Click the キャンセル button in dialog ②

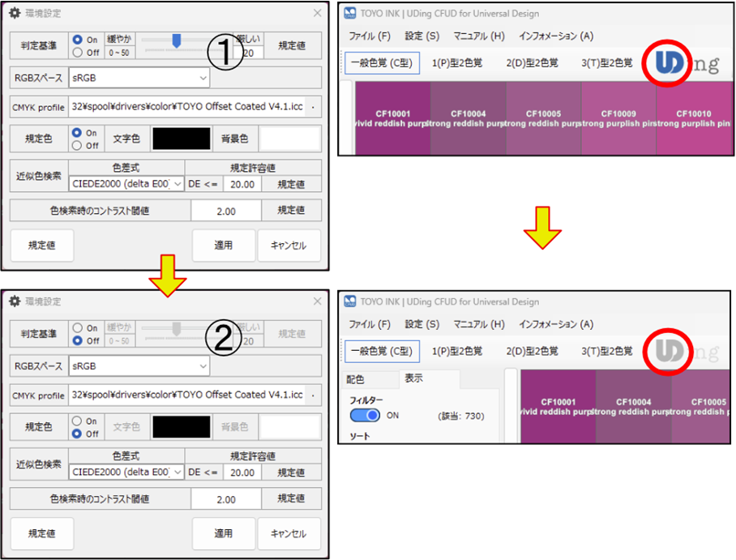coord(288,534)
